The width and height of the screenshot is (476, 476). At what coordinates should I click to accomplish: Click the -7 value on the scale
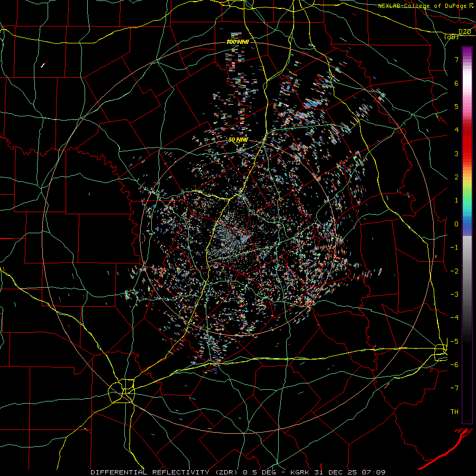454,388
